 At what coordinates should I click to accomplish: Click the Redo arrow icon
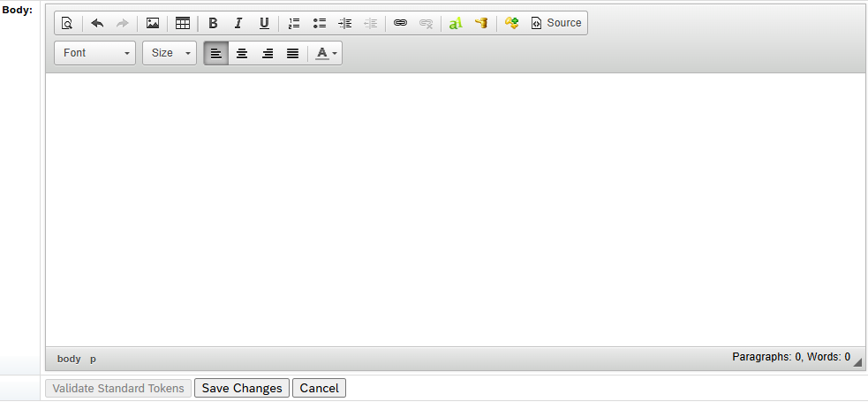point(123,23)
